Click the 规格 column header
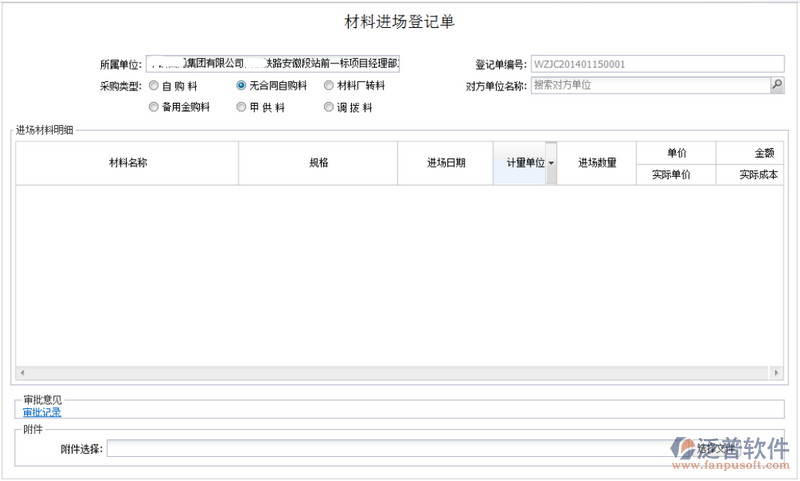The image size is (800, 481). point(318,163)
